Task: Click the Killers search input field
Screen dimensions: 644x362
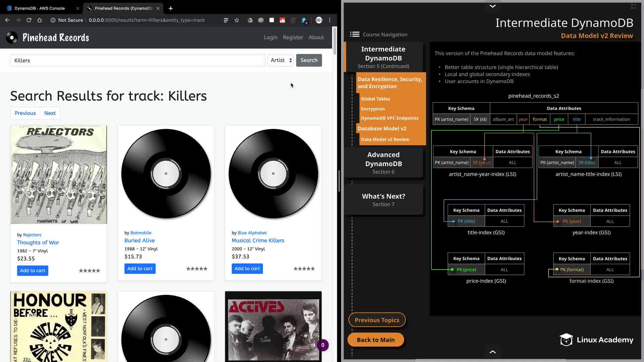Action: [138, 60]
